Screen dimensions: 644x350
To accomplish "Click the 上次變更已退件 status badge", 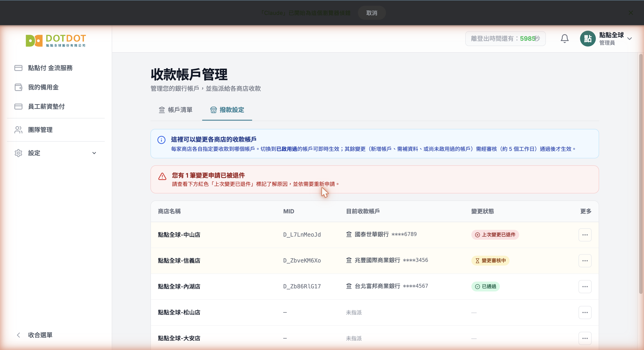I will tap(495, 235).
